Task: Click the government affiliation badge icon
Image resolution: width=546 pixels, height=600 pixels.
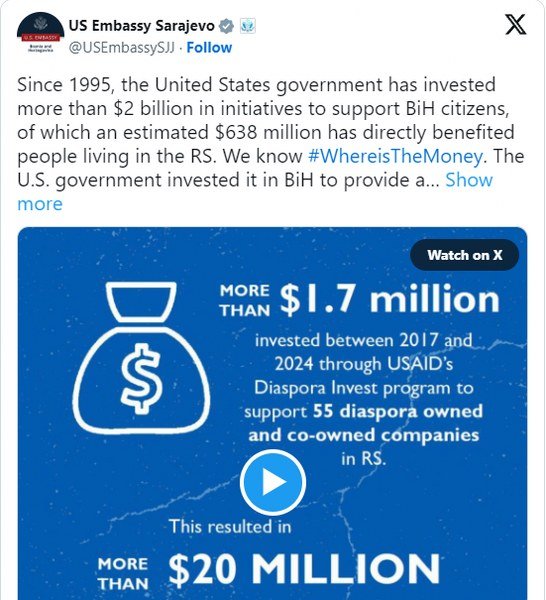Action: pyautogui.click(x=248, y=26)
